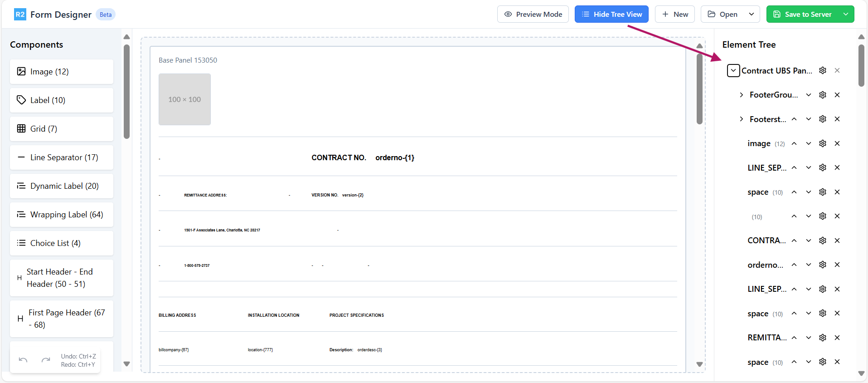The height and width of the screenshot is (383, 868).
Task: Open Save to Server dropdown arrow
Action: click(x=846, y=14)
